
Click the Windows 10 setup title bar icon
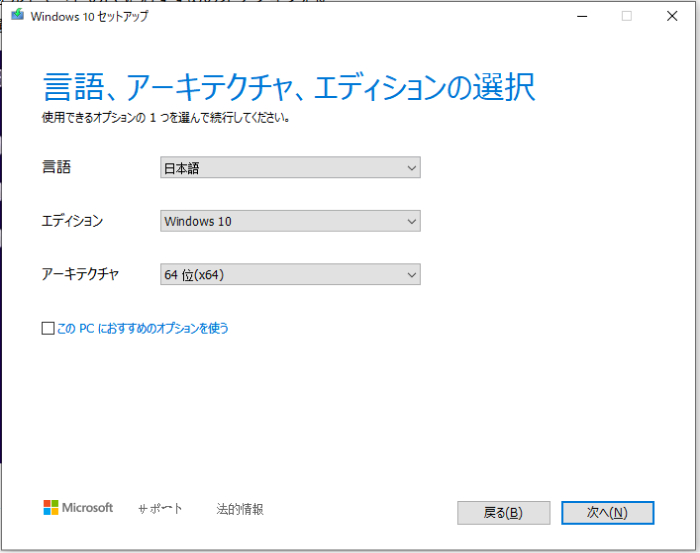pos(17,15)
